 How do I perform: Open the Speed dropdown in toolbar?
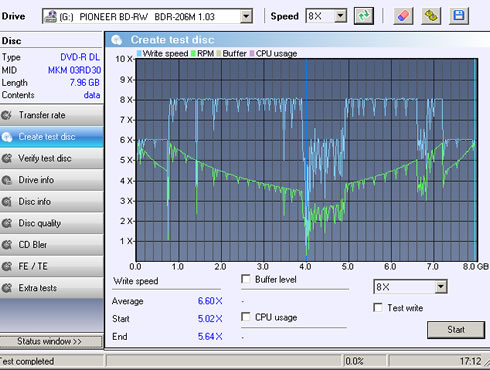coord(340,16)
